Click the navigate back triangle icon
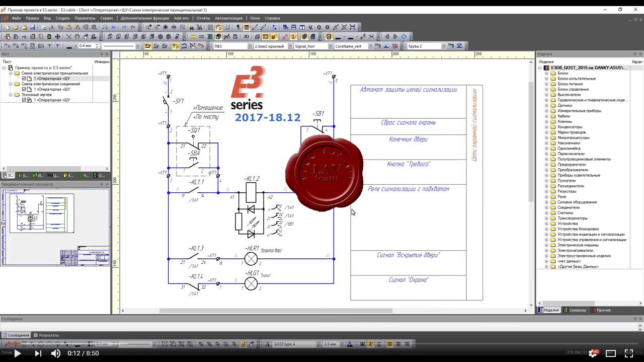This screenshot has width=644, height=362. (387, 37)
